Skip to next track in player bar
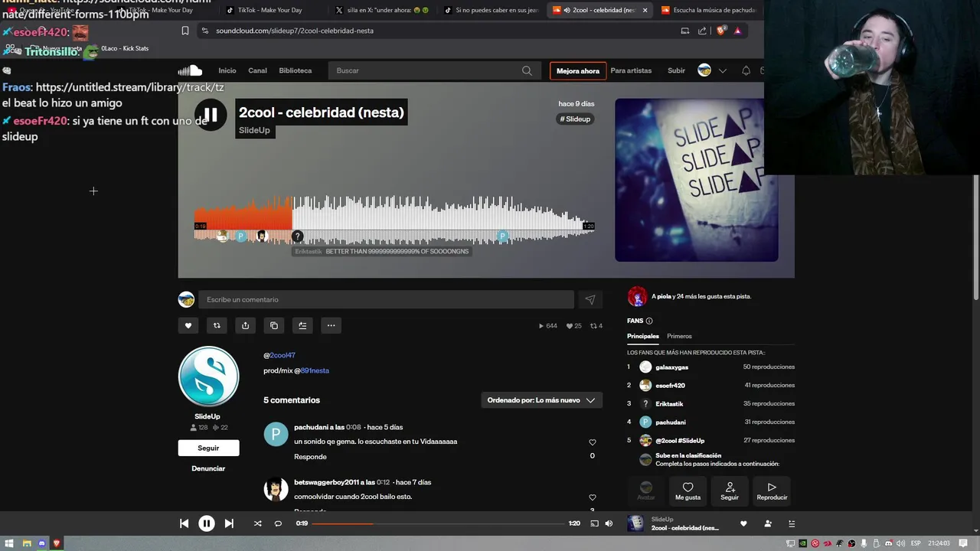Screen dimensions: 980x551 (x=229, y=523)
